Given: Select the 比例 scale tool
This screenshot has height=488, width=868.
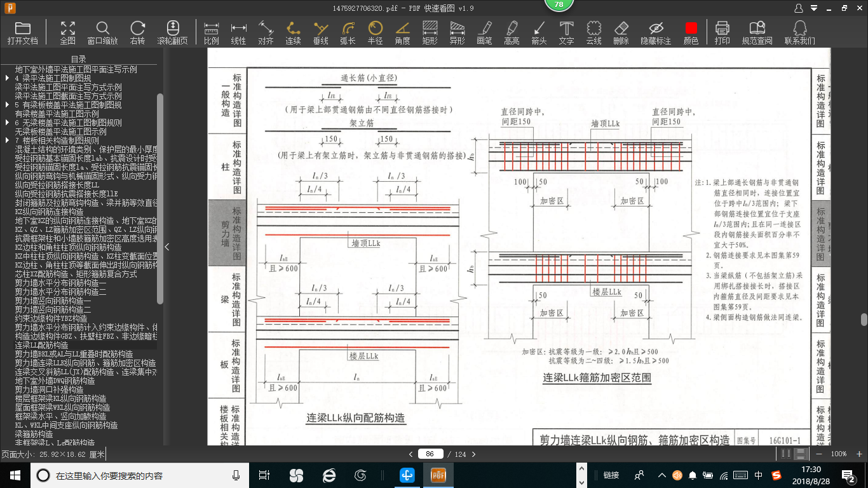Looking at the screenshot, I should (x=212, y=32).
